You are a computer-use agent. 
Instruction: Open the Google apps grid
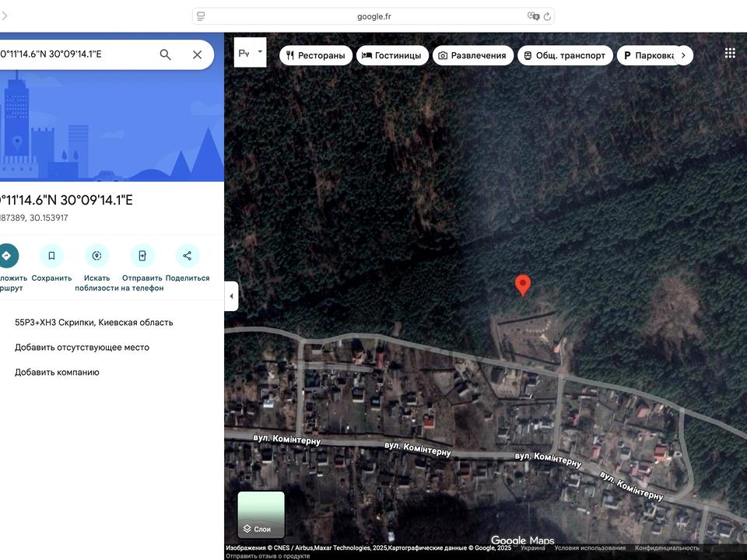[x=730, y=53]
